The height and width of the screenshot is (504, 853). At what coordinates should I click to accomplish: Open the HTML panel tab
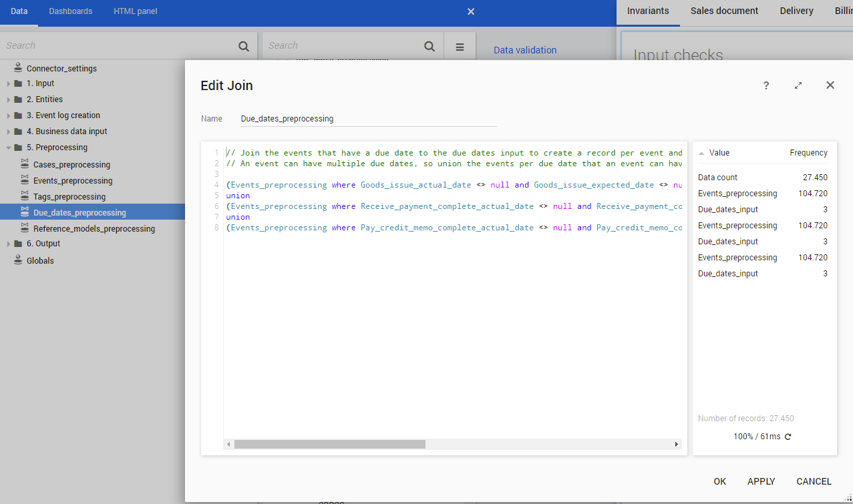135,11
